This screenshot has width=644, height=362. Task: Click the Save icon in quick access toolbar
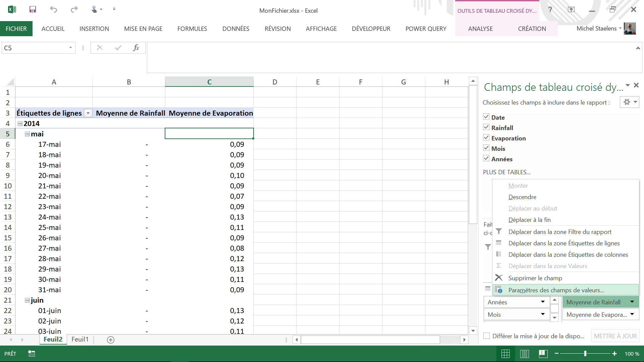[x=33, y=9]
